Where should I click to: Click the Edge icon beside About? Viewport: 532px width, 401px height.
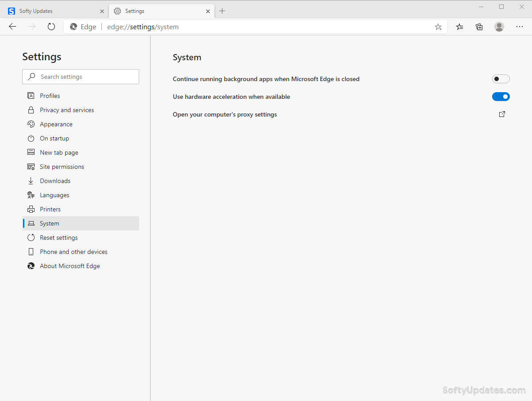click(x=31, y=266)
